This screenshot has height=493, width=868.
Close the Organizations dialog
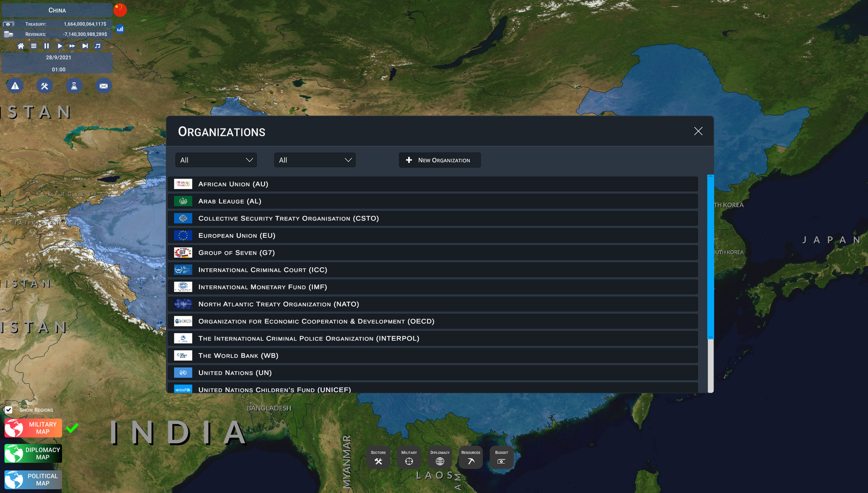click(698, 131)
